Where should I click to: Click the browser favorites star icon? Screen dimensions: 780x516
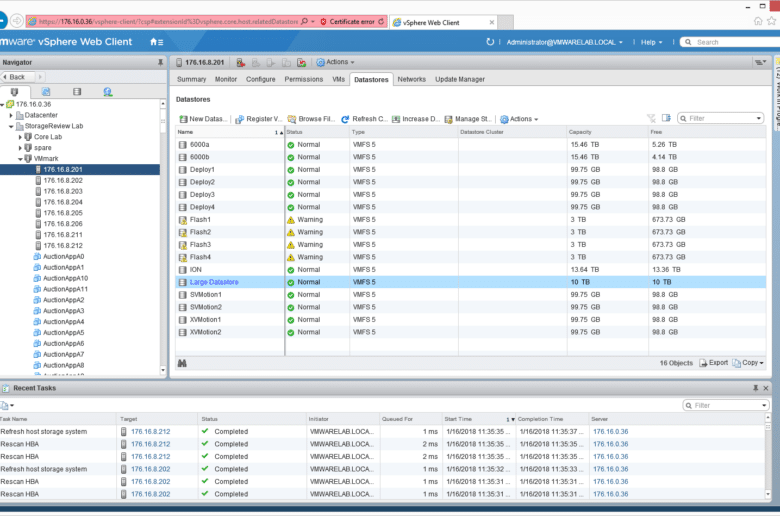(x=772, y=21)
